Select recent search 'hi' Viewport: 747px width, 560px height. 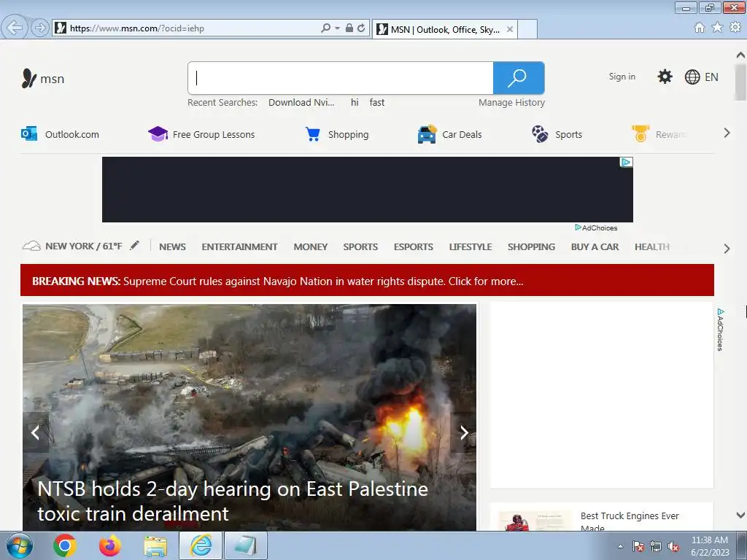[355, 102]
